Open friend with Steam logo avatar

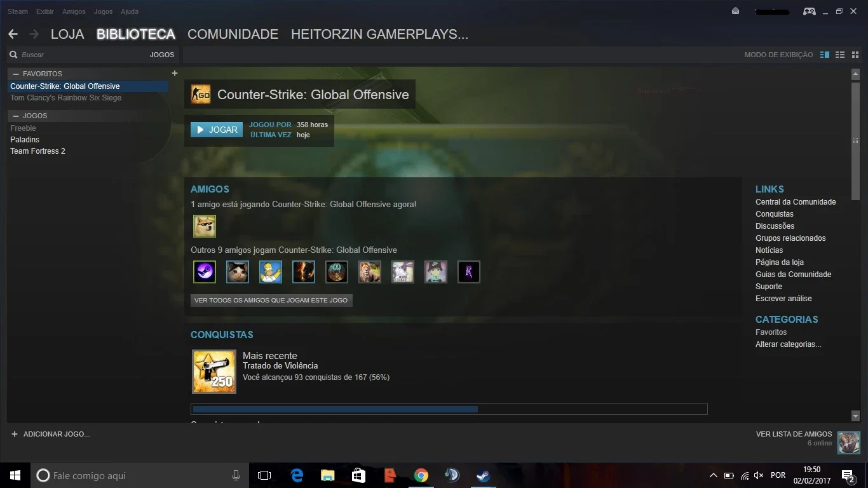click(205, 272)
